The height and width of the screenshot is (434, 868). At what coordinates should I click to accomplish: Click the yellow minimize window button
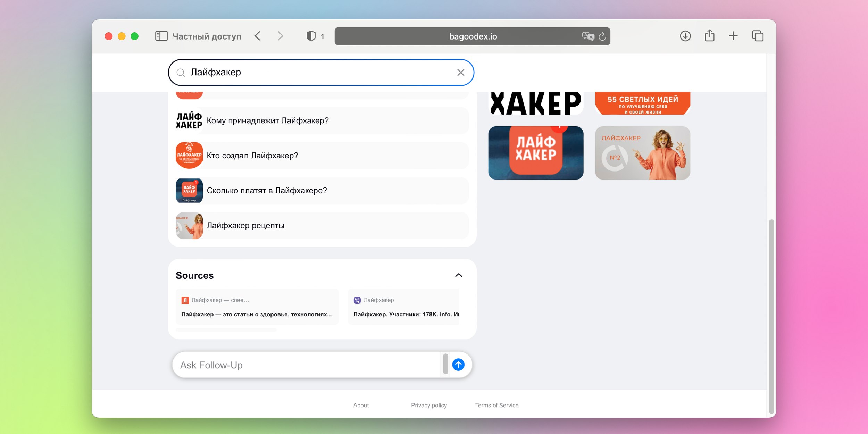point(122,36)
